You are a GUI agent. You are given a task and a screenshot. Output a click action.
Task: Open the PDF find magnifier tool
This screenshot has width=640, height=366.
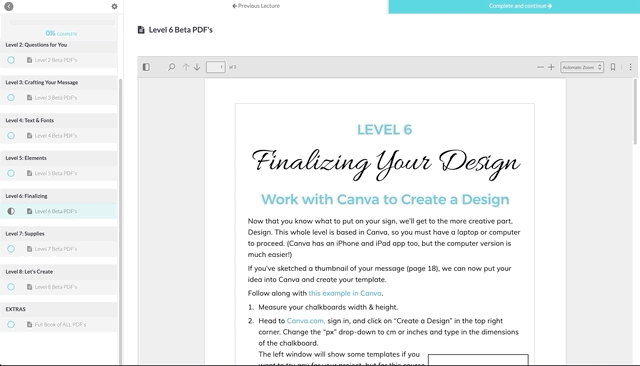click(x=171, y=67)
